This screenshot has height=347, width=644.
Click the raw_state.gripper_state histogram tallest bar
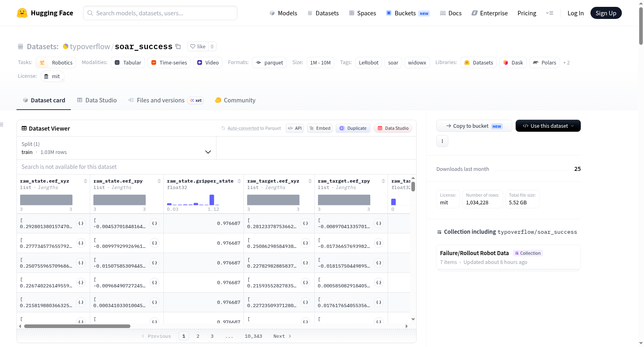pos(212,200)
